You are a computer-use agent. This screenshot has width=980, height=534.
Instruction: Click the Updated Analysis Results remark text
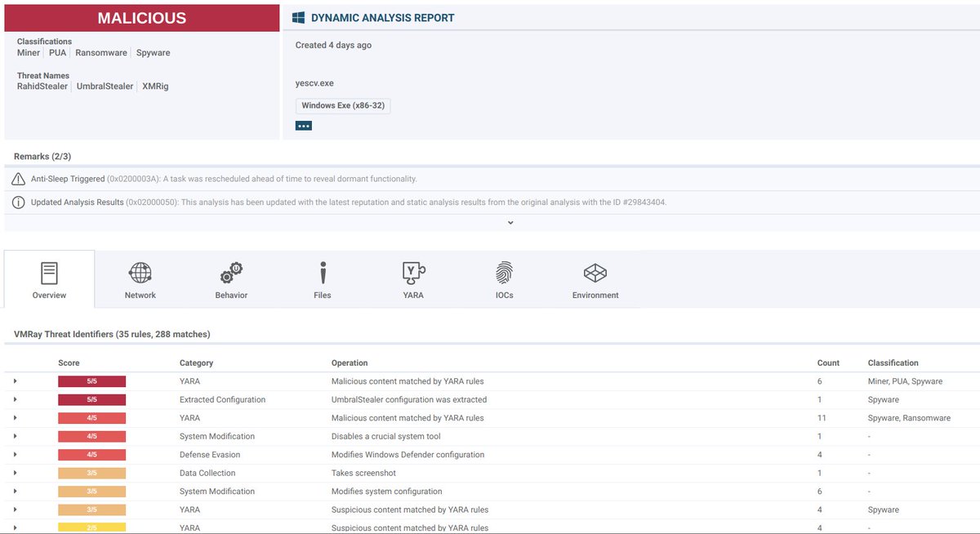point(349,202)
